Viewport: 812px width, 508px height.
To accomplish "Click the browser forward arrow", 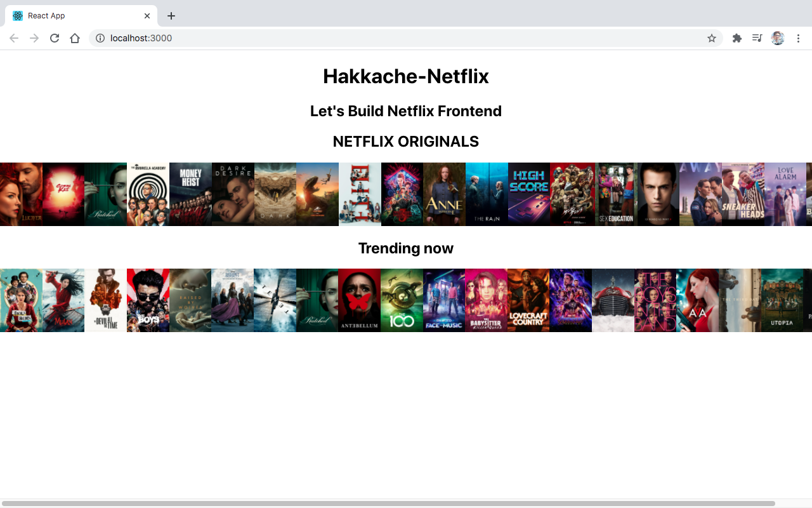I will pyautogui.click(x=34, y=38).
